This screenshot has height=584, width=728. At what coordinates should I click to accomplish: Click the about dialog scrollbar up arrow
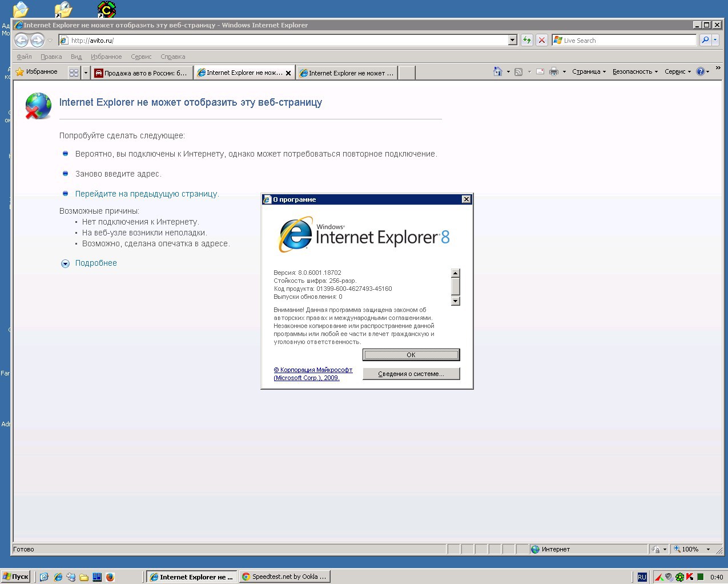(x=455, y=273)
